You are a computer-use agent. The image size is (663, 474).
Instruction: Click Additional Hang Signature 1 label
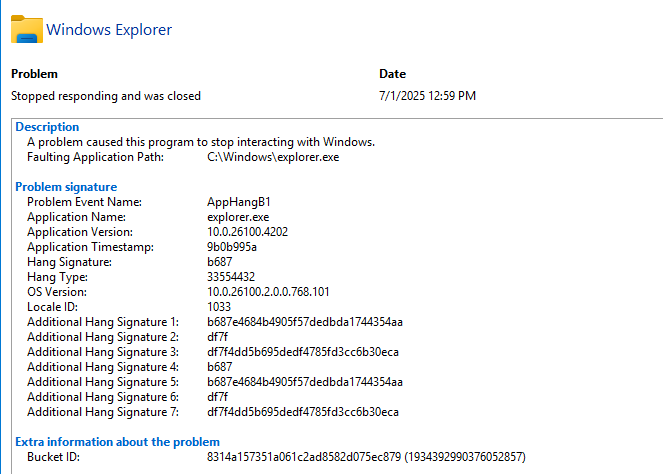pyautogui.click(x=103, y=322)
